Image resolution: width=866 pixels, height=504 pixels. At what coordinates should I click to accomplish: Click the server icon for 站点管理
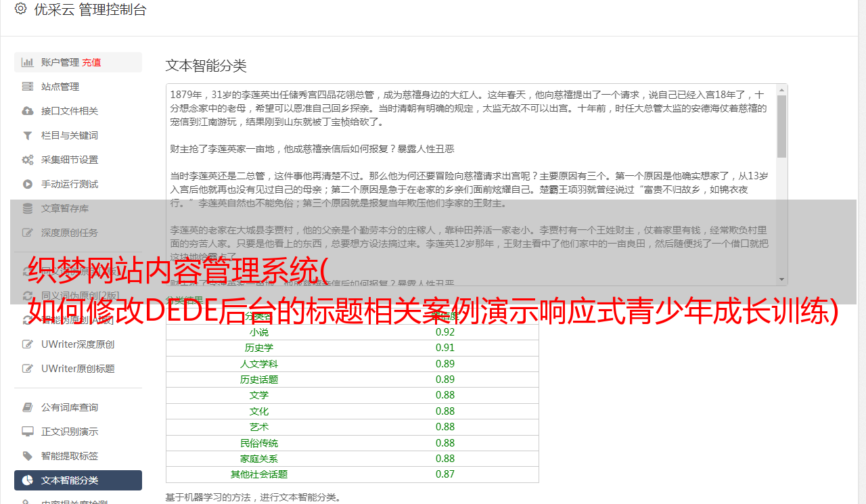click(x=28, y=87)
